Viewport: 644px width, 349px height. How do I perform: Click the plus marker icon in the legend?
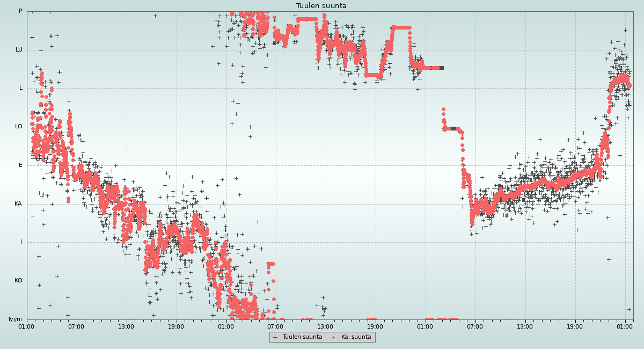point(275,337)
